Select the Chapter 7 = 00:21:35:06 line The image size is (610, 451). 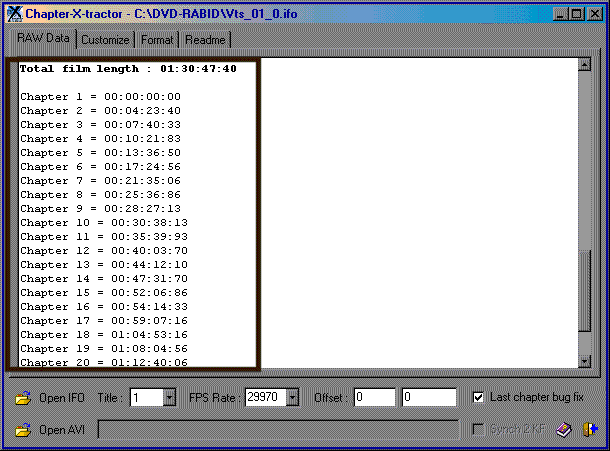coord(101,181)
